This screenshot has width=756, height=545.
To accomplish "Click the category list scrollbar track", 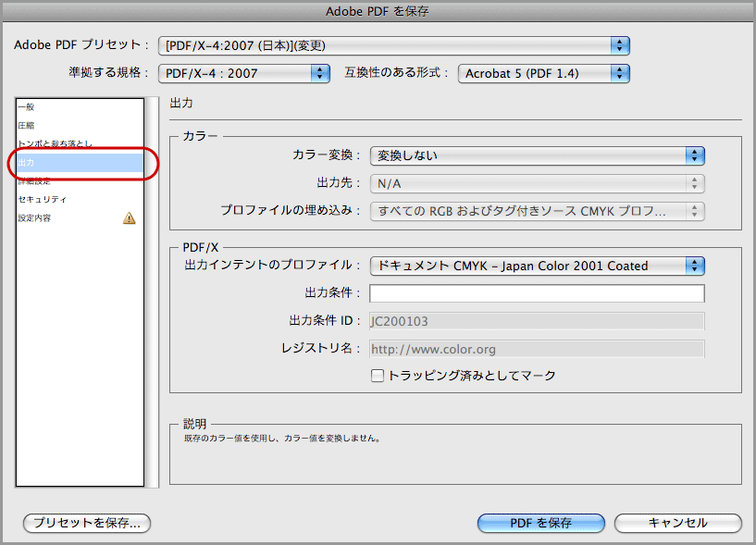I will point(153,292).
